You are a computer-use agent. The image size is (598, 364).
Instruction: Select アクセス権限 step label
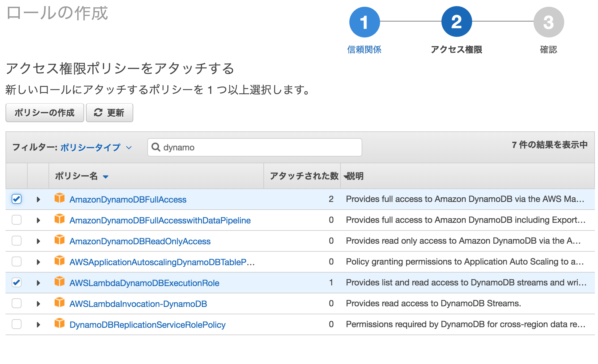(456, 49)
